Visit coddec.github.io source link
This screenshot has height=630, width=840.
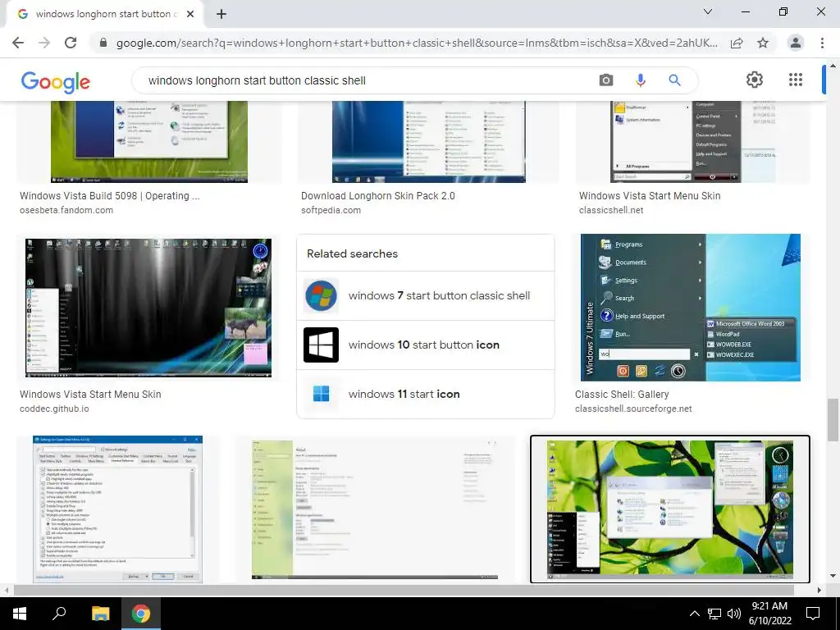coord(54,409)
